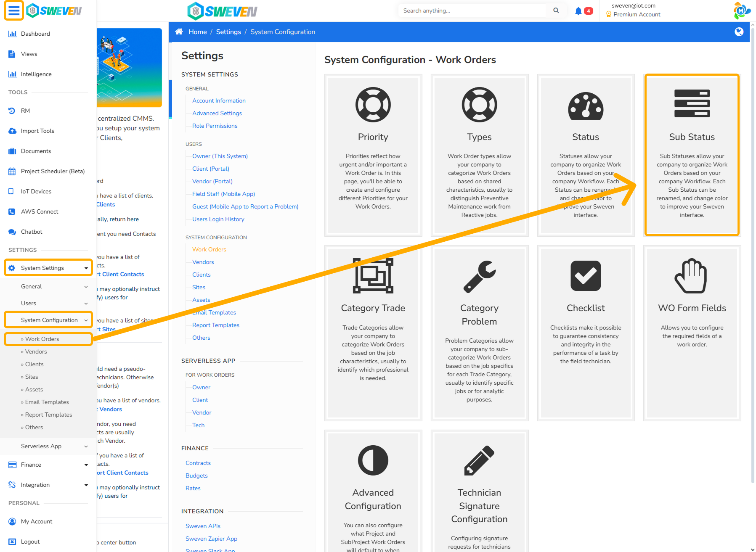Viewport: 756px width, 552px height.
Task: Open Sweven APIs integration link
Action: [x=203, y=526]
